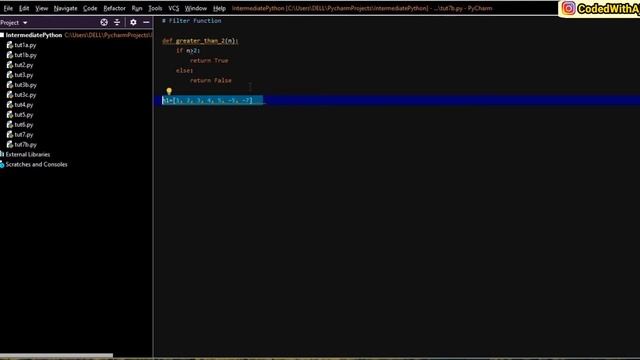Open tut4.py in the project tree
This screenshot has height=360, width=640.
coord(24,105)
